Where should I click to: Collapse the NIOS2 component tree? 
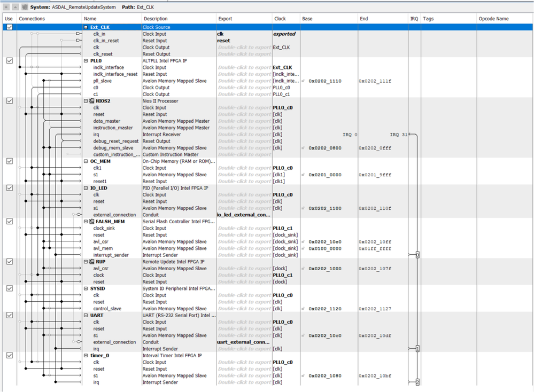pyautogui.click(x=86, y=101)
